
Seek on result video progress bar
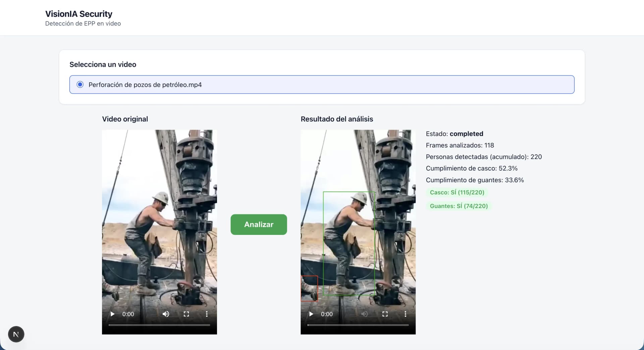point(358,325)
